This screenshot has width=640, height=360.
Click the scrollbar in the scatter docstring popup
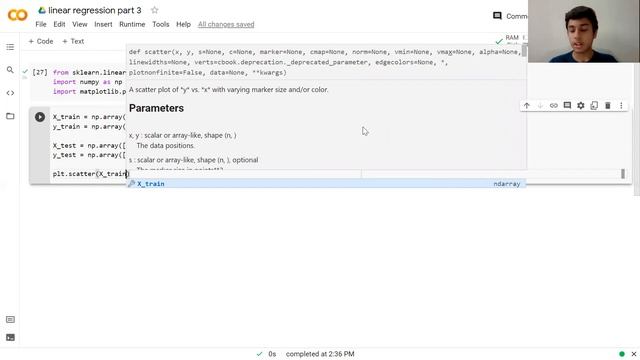pyautogui.click(x=524, y=51)
